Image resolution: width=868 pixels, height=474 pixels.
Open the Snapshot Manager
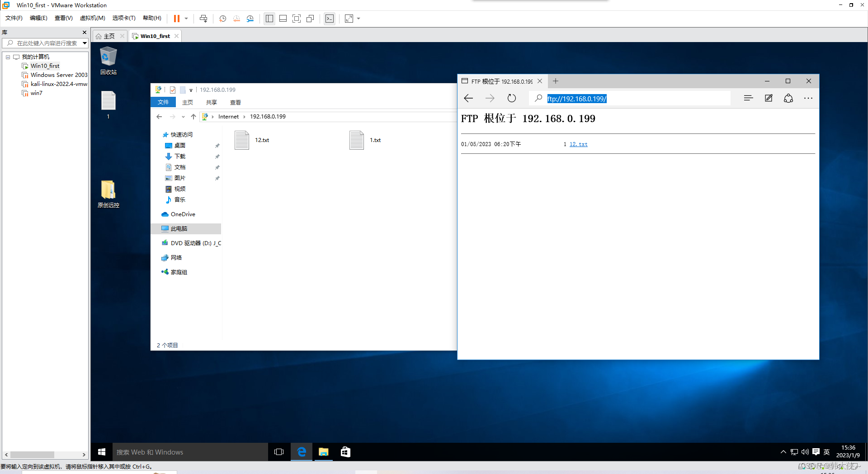point(250,19)
